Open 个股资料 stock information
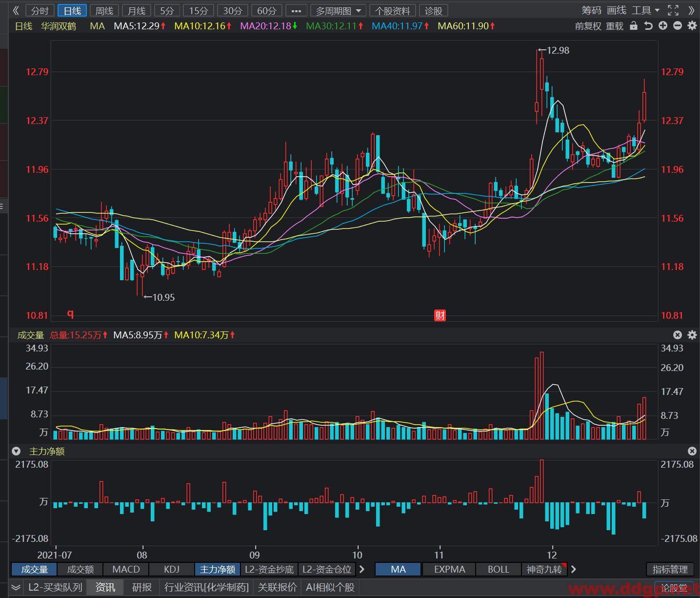 pos(393,11)
